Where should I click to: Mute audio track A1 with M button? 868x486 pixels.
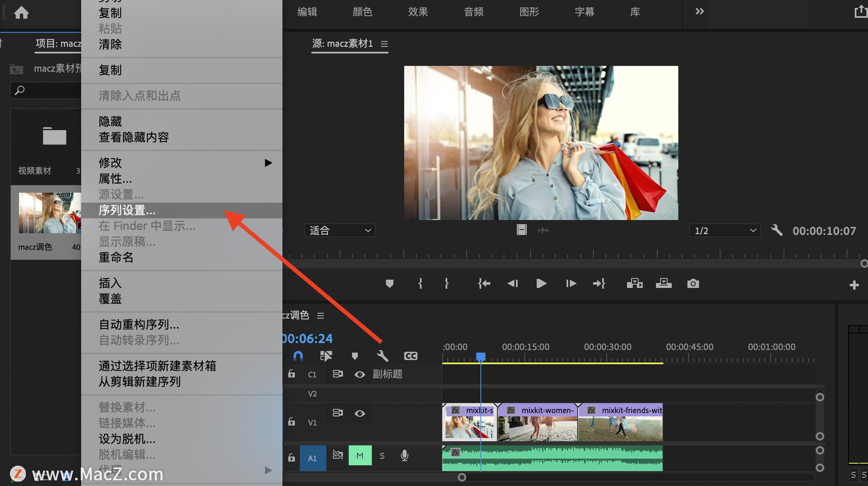(x=360, y=456)
